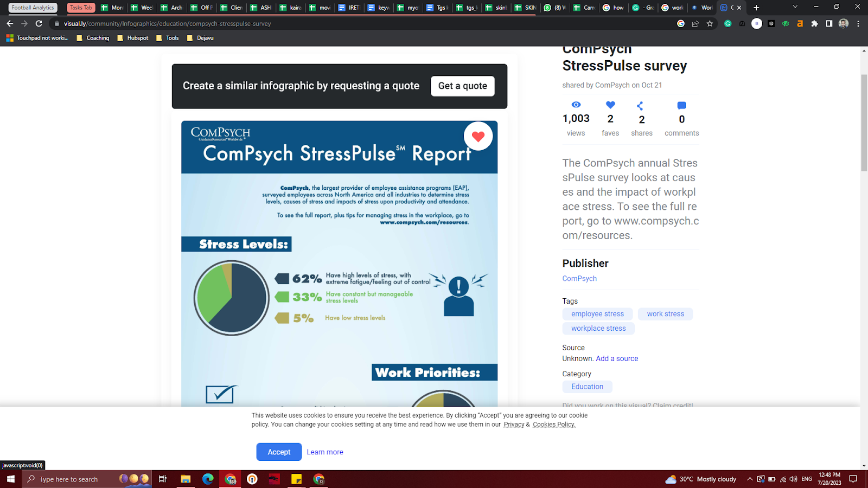Open the notification center icon
The height and width of the screenshot is (488, 868).
coord(853,479)
